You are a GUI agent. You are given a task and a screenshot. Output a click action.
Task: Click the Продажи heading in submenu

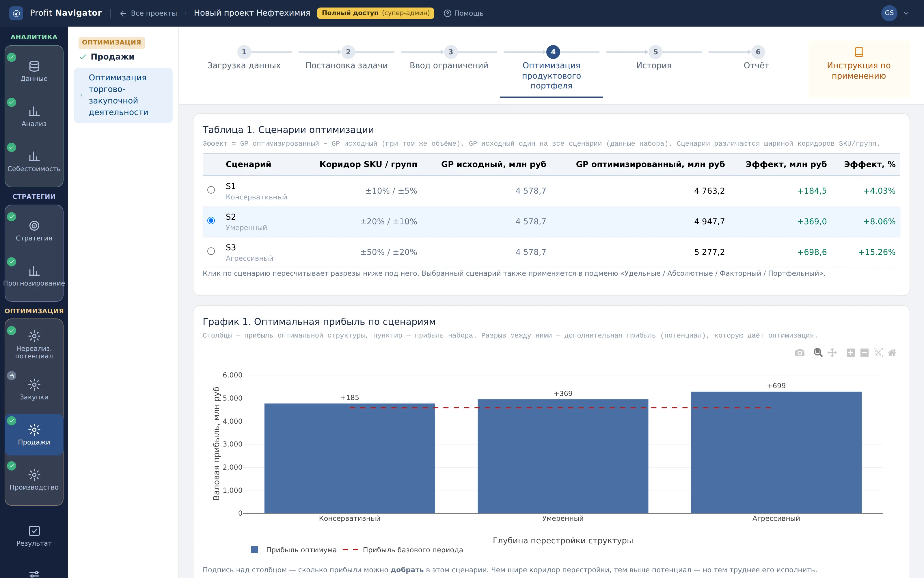click(112, 57)
